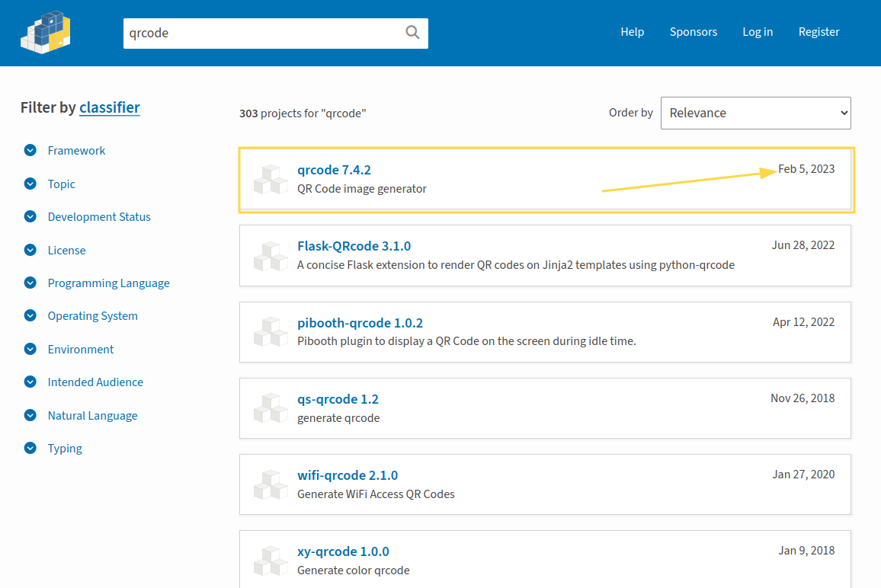Go to the Sponsors page
The height and width of the screenshot is (588, 881).
693,32
